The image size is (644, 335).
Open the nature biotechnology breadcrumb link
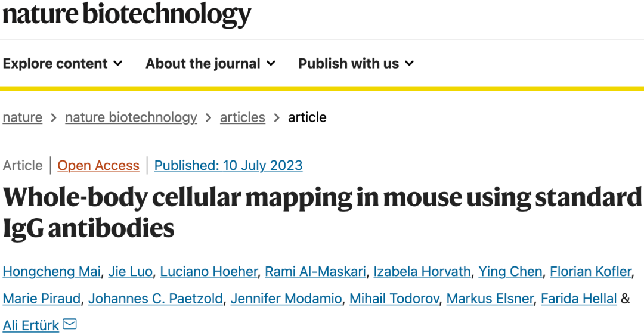[131, 117]
